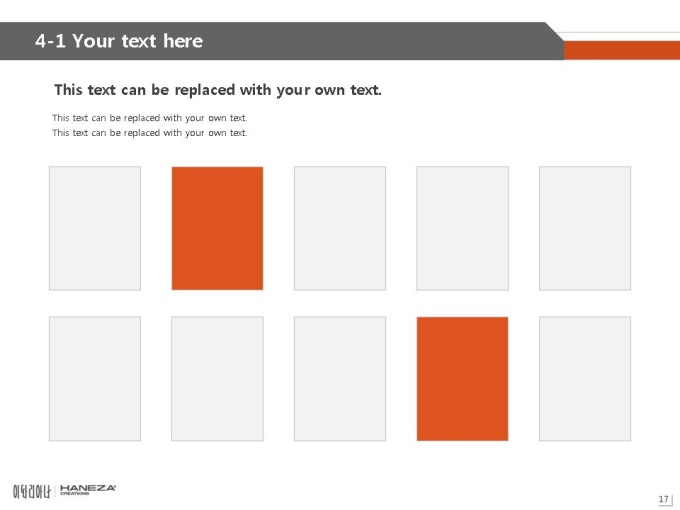This screenshot has width=680, height=510.
Task: Click the orange accent bar in header
Action: coord(622,50)
